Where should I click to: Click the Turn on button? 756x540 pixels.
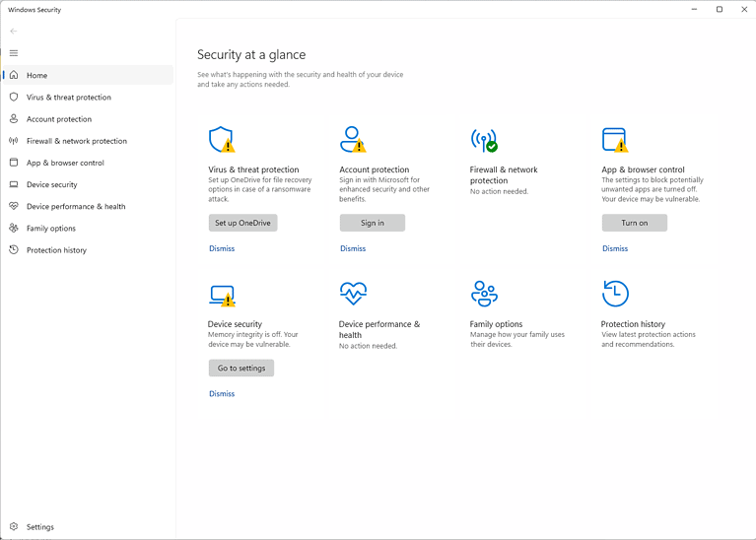click(x=635, y=223)
